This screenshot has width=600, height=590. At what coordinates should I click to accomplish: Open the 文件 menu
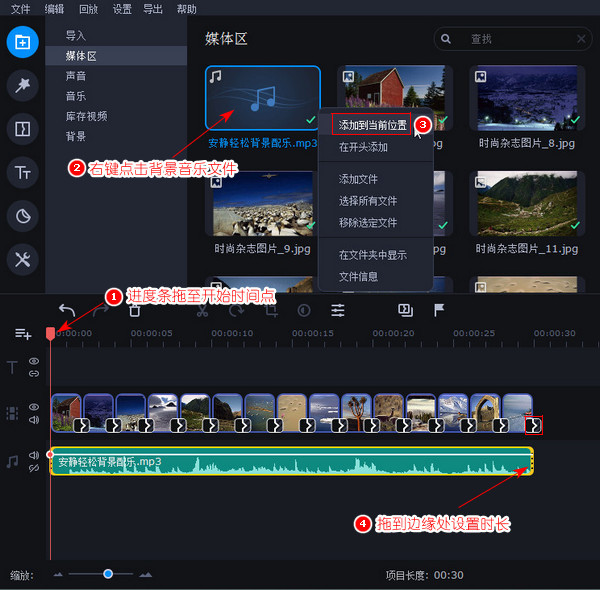[x=20, y=8]
